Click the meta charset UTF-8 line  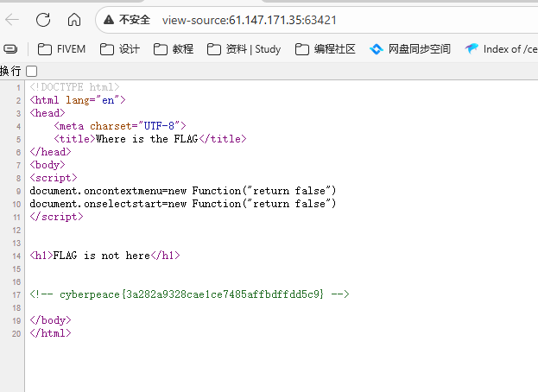[x=119, y=125]
